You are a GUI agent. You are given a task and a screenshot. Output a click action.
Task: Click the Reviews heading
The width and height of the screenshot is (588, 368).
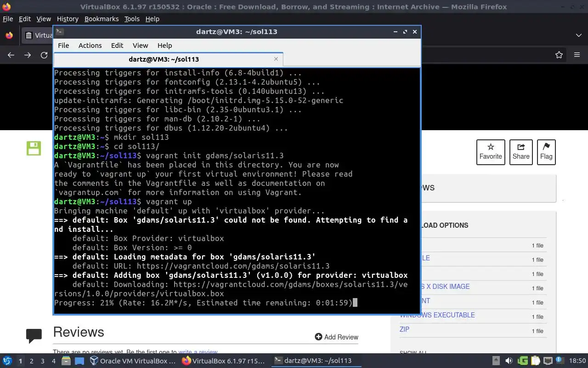pos(79,332)
